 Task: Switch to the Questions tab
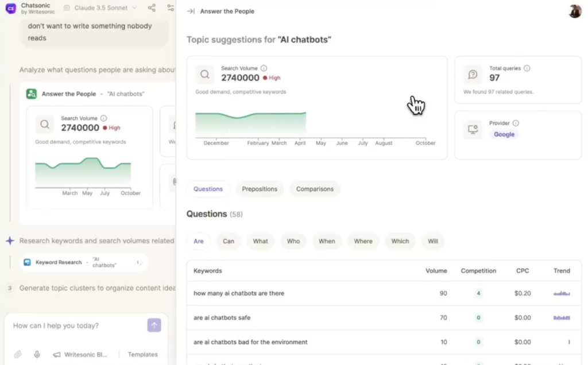pyautogui.click(x=208, y=189)
